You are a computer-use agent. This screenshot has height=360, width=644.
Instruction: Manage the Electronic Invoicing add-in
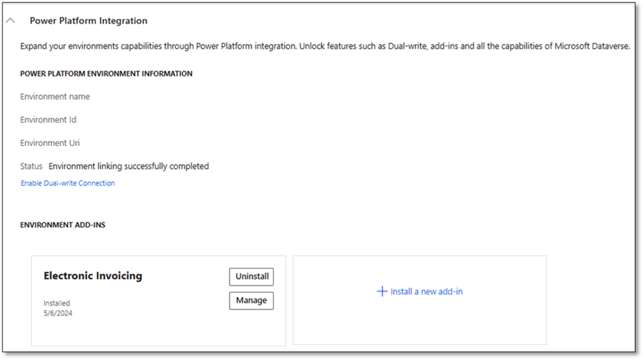coord(251,301)
